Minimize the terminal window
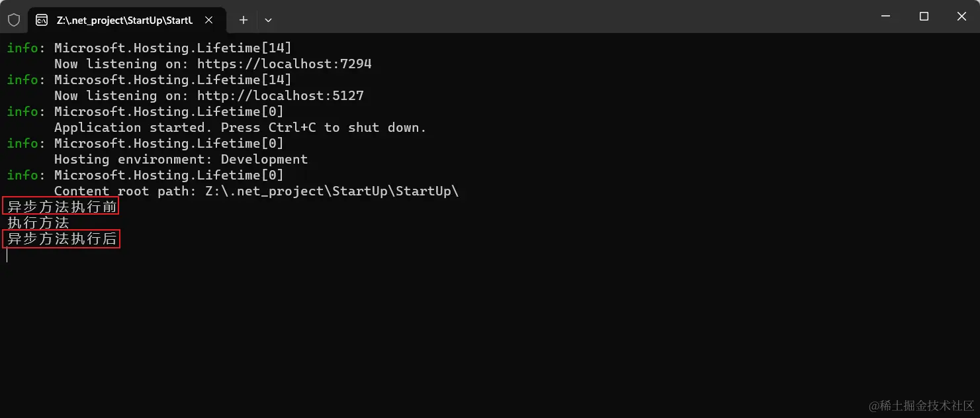 point(886,17)
